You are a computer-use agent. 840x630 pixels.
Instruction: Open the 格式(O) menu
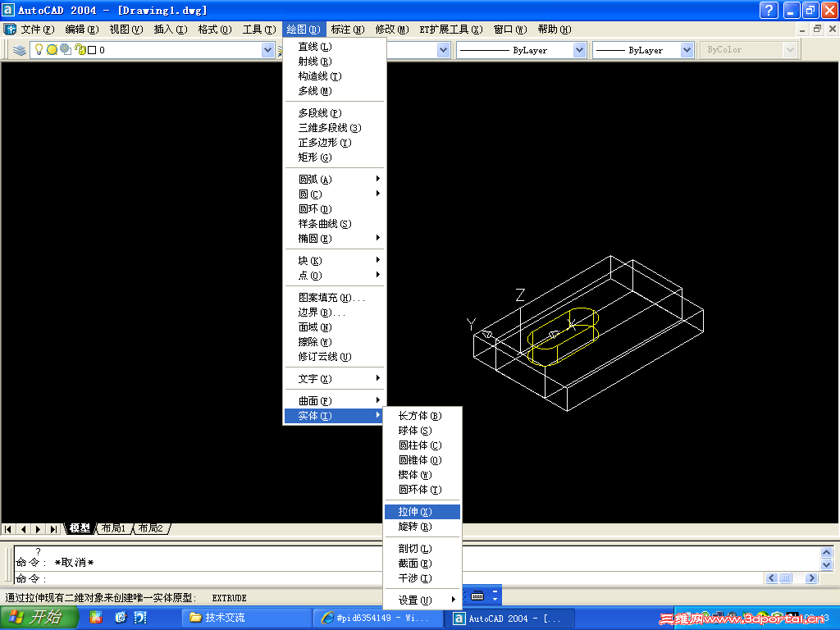(x=215, y=30)
